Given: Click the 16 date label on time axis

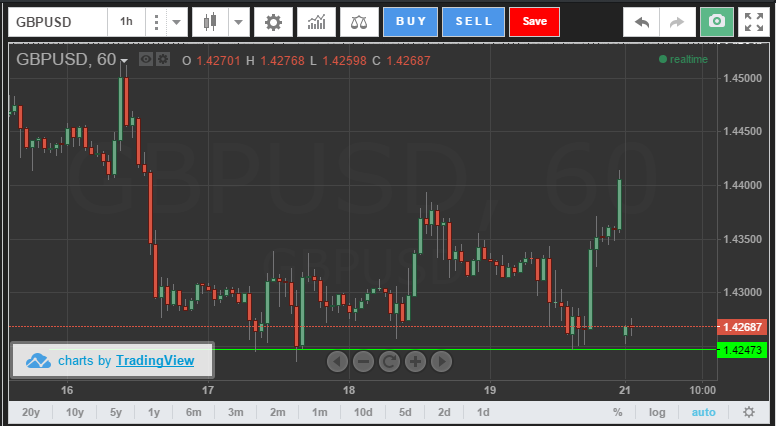Looking at the screenshot, I should click(x=67, y=390).
